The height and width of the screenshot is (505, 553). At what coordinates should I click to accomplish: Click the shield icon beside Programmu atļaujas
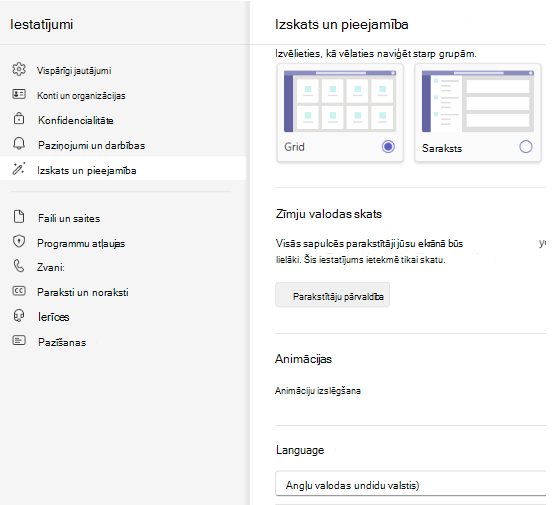19,242
